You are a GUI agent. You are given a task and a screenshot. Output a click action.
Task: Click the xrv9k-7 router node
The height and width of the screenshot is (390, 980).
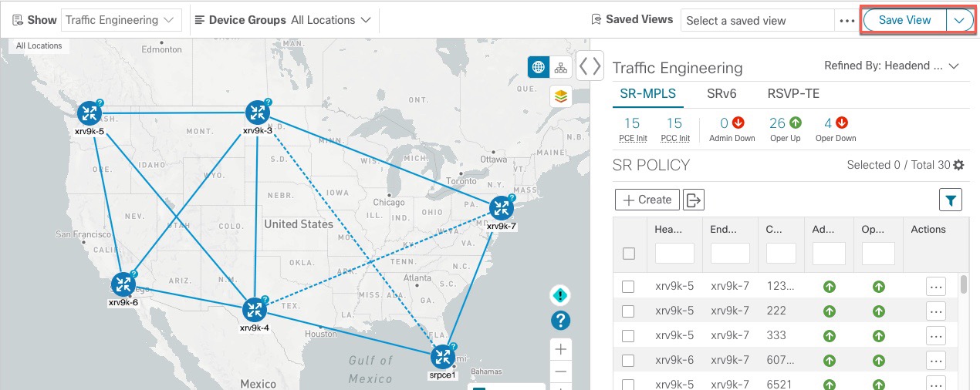502,207
